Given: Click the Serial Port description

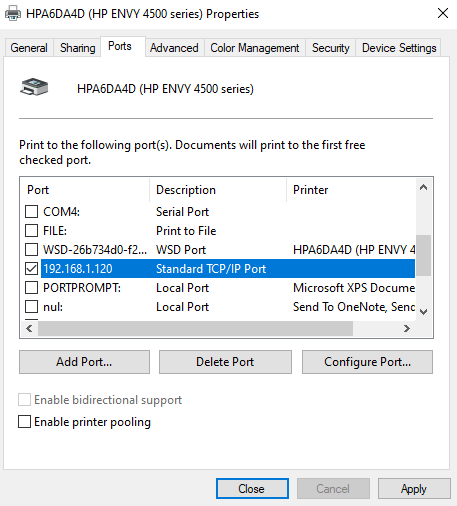Looking at the screenshot, I should [x=182, y=212].
